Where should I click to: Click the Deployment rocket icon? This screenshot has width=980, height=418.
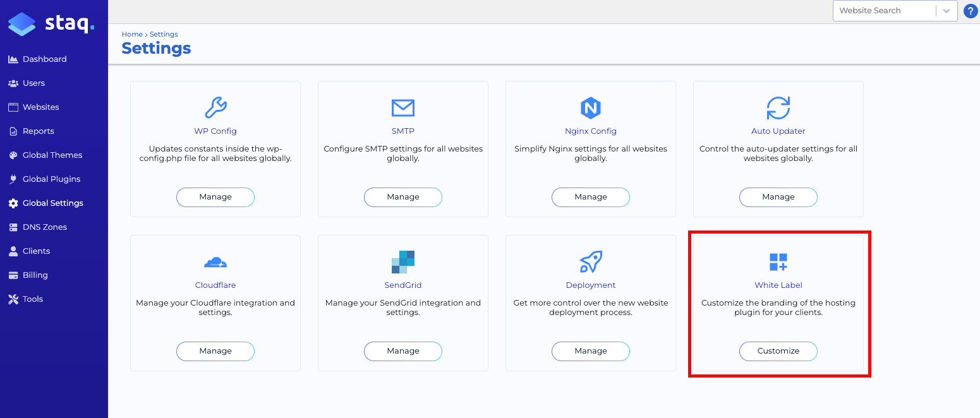click(x=590, y=262)
